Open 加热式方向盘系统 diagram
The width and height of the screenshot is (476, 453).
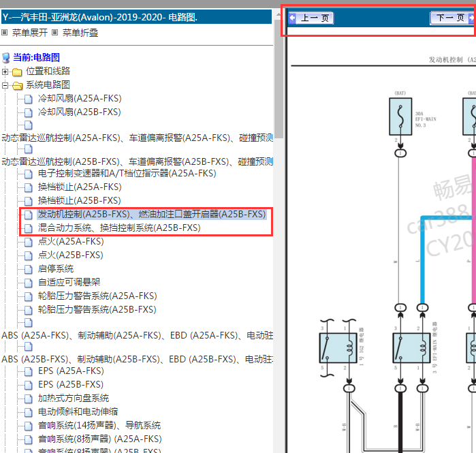pos(74,399)
